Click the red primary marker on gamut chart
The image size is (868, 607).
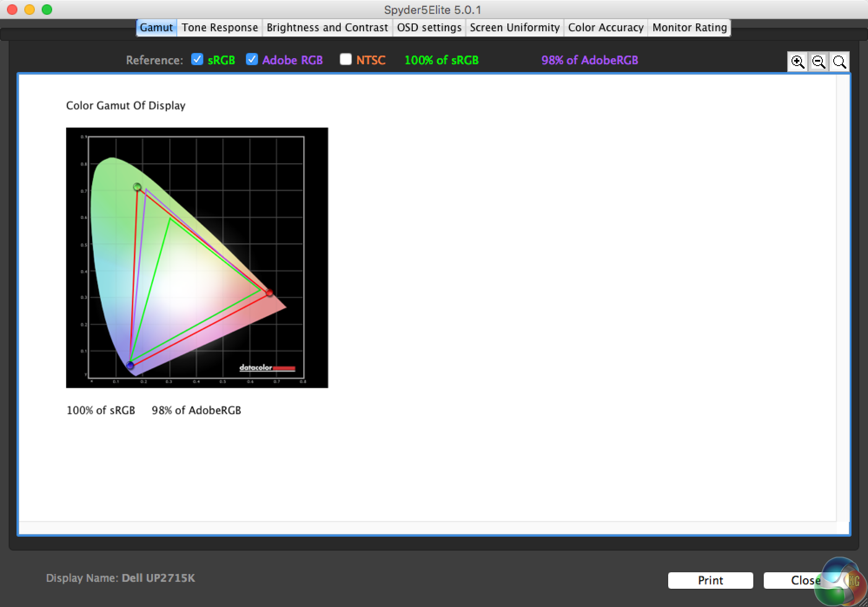coord(269,293)
